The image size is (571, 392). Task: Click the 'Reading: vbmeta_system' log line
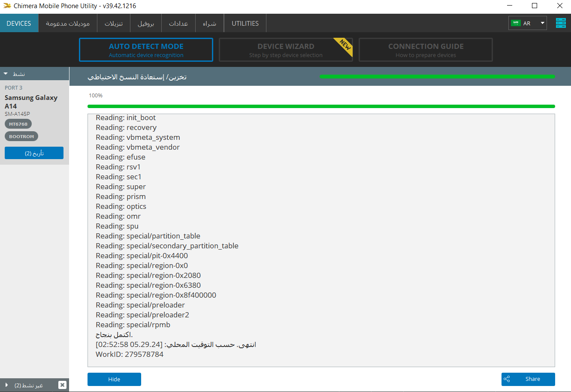pyautogui.click(x=138, y=137)
